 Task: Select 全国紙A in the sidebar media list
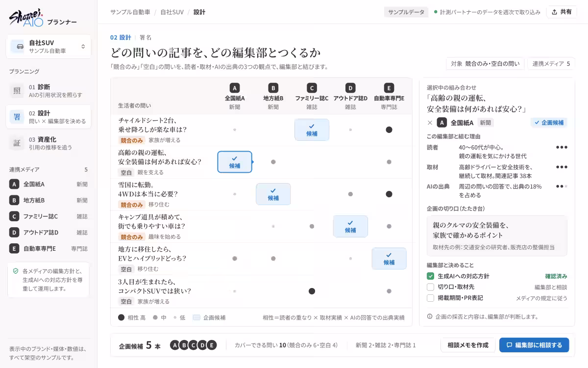point(49,184)
